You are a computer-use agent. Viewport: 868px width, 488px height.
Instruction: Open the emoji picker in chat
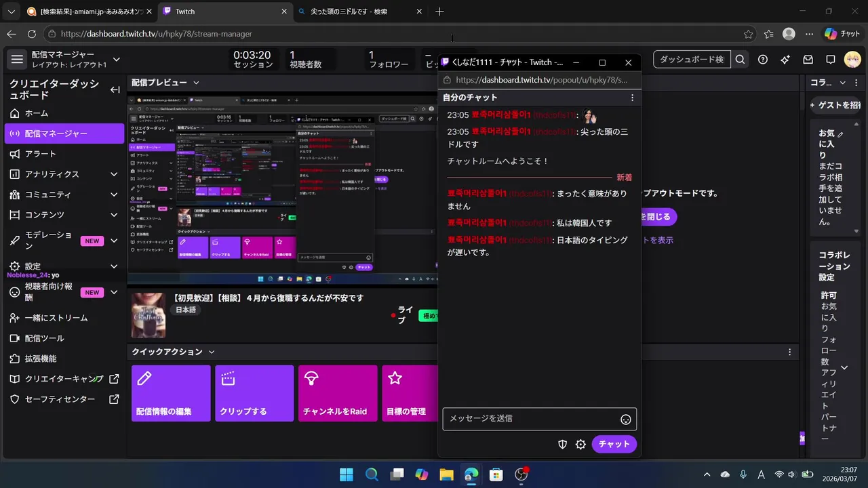[626, 420]
